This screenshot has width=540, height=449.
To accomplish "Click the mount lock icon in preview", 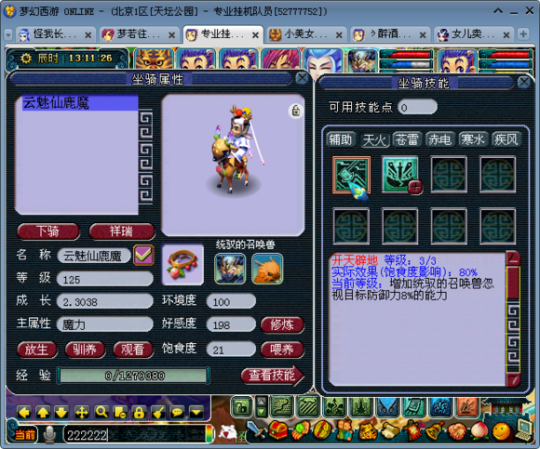I will coord(296,111).
